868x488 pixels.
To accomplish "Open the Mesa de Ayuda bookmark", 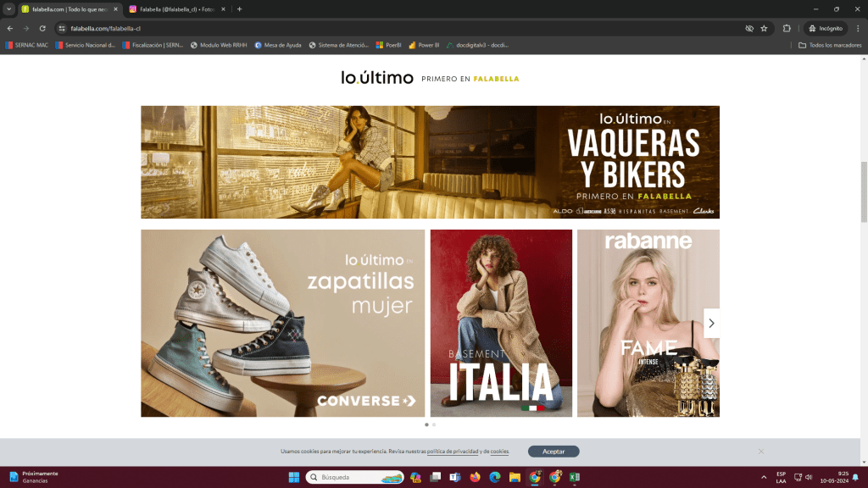I will [278, 46].
